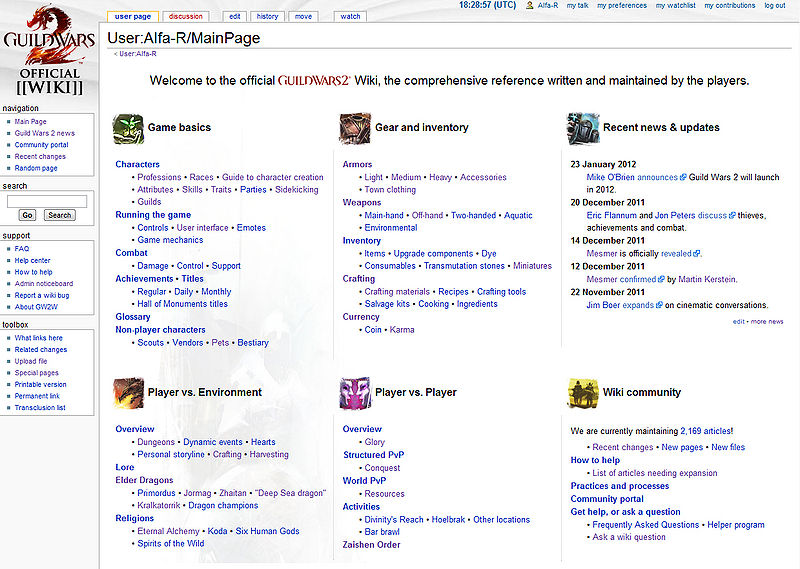
Task: Click the Go button
Action: pos(27,215)
